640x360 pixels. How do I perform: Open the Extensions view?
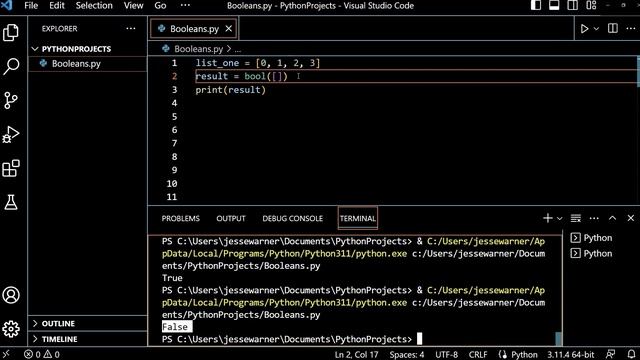(x=11, y=168)
